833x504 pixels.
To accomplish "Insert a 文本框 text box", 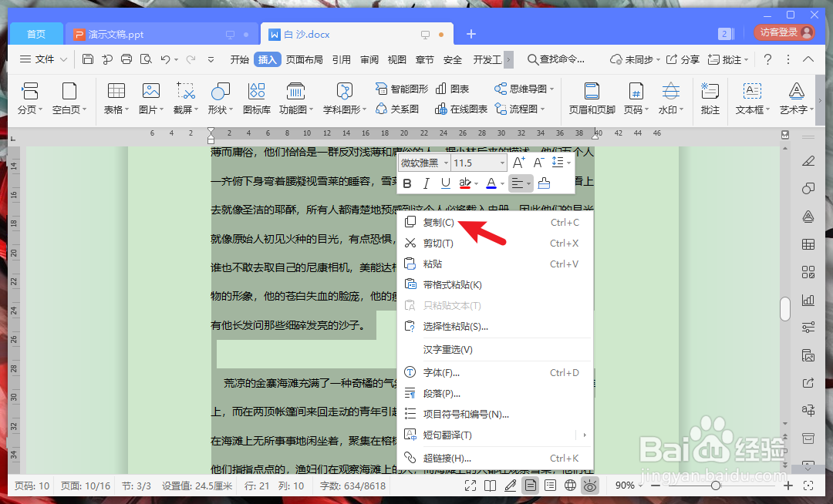I will (752, 98).
